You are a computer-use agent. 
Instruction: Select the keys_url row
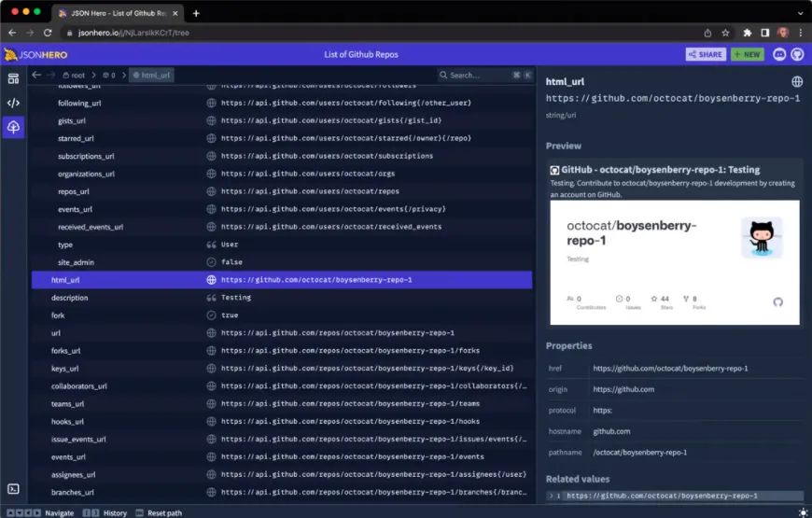pyautogui.click(x=282, y=369)
